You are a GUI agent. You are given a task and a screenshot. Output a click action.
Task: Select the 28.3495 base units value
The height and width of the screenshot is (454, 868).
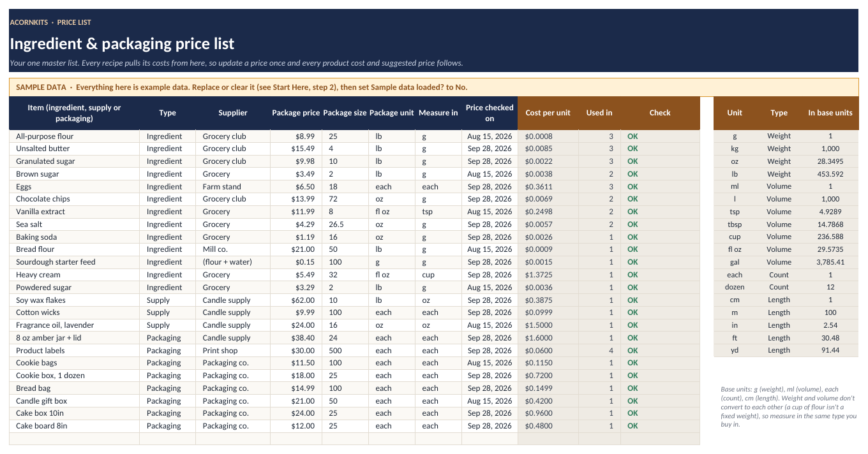[830, 161]
